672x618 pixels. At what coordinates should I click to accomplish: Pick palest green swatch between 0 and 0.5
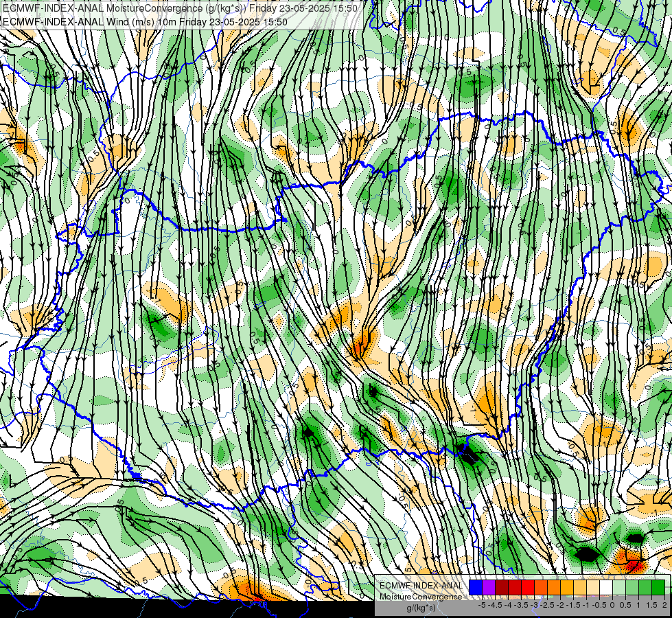pos(619,588)
